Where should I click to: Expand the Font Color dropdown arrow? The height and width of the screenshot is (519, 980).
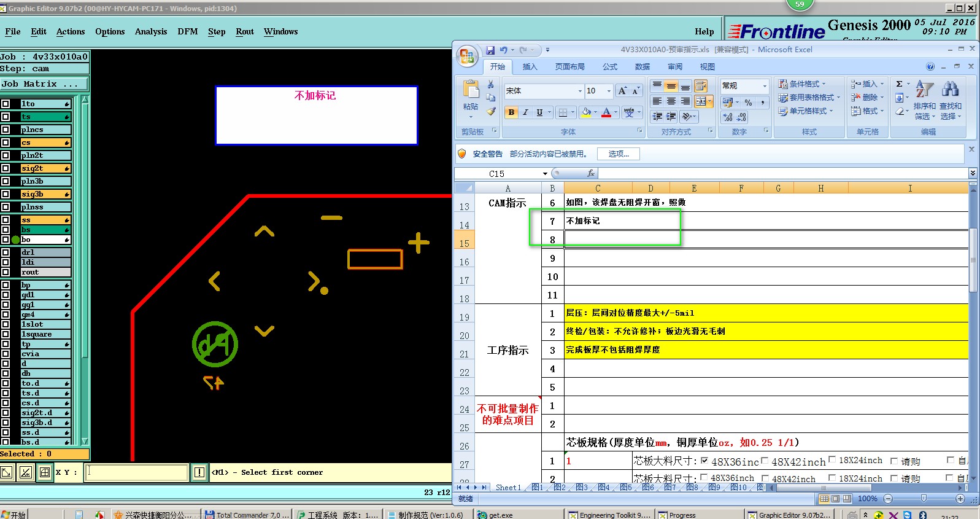[x=615, y=112]
